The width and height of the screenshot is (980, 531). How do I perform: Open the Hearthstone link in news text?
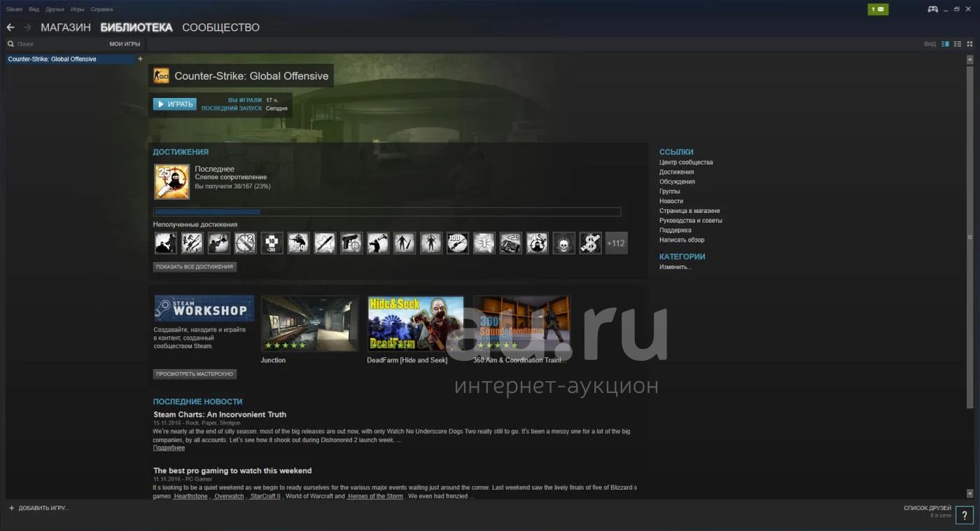190,496
